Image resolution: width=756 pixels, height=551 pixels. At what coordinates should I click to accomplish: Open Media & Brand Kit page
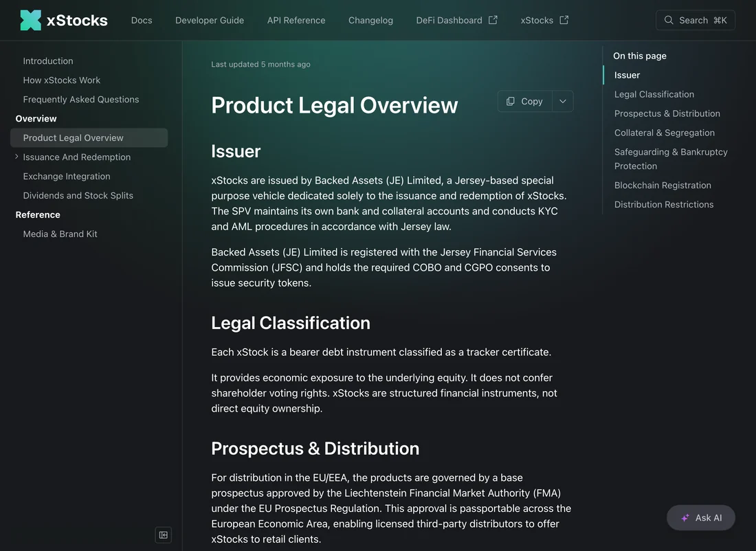(60, 234)
